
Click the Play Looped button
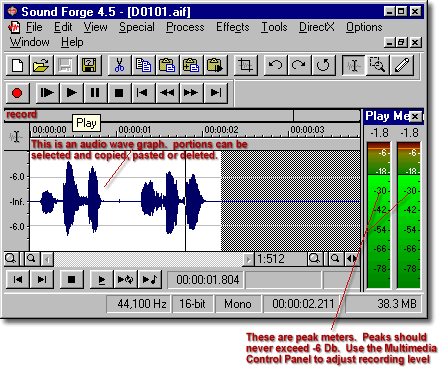click(x=125, y=279)
